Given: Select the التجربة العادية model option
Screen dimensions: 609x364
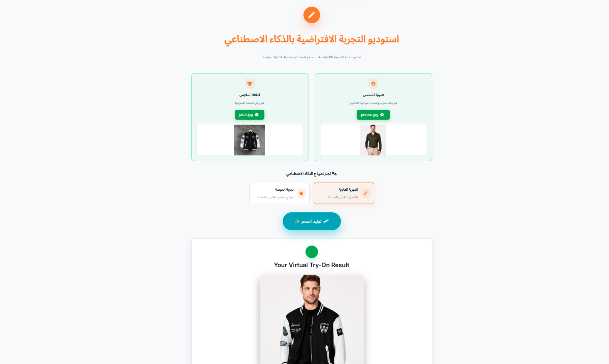Looking at the screenshot, I should pyautogui.click(x=344, y=193).
